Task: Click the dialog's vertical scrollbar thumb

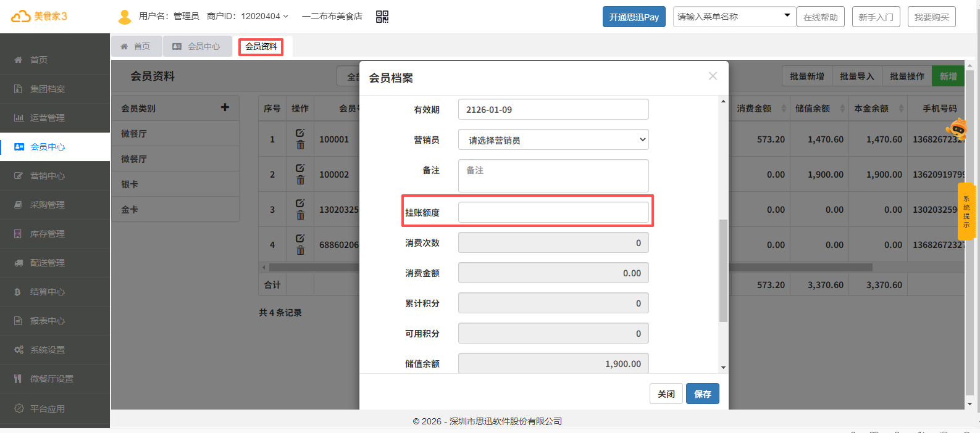Action: click(723, 270)
